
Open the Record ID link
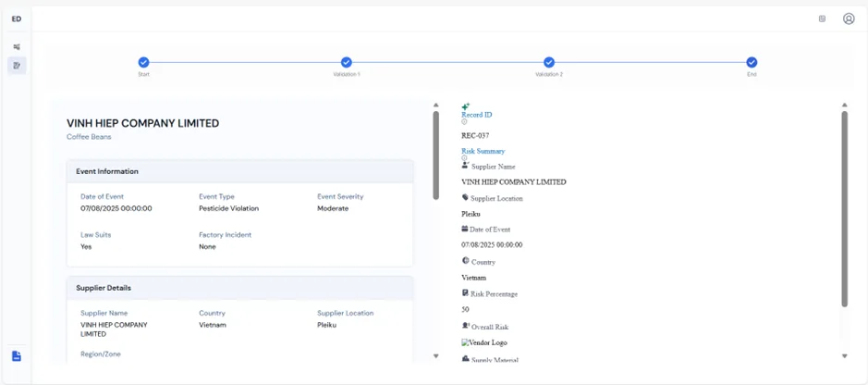477,115
